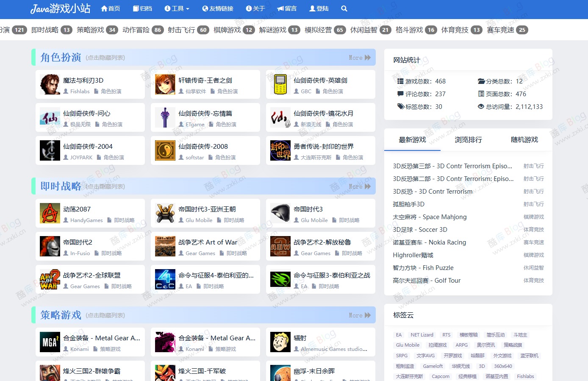Open the 归档 archive menu item
Image resolution: width=588 pixels, height=381 pixels.
[x=142, y=8]
